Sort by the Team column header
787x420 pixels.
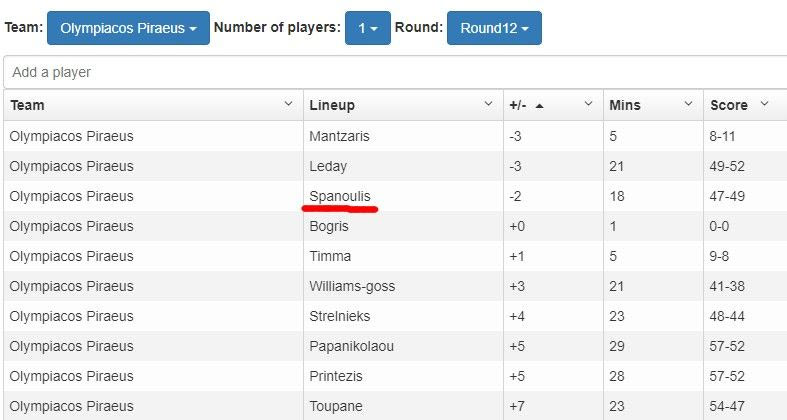(28, 105)
